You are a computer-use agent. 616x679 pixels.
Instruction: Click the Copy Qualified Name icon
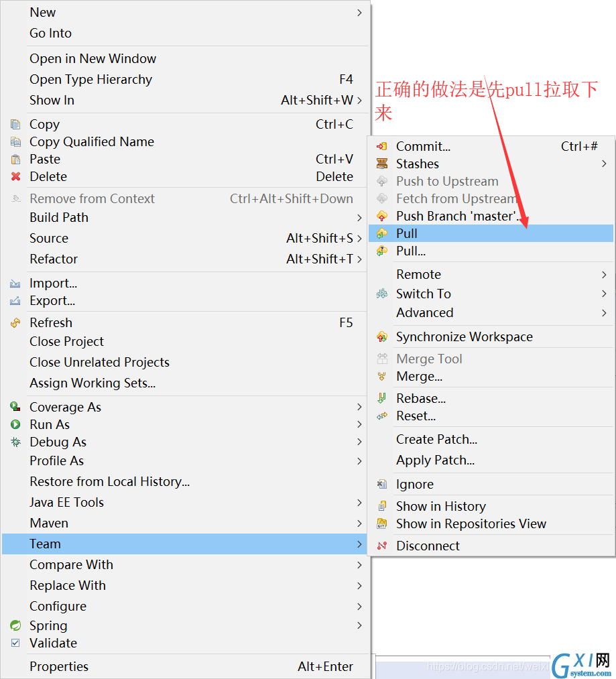(x=15, y=142)
